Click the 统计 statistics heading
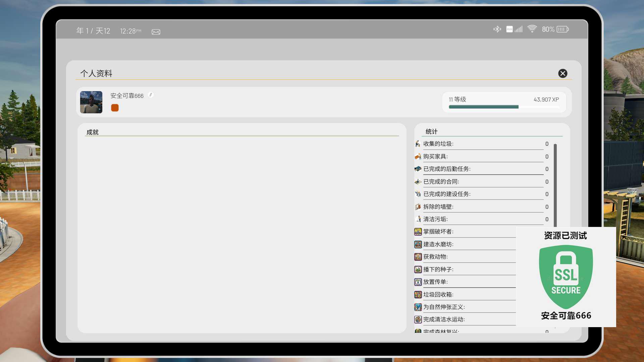 point(431,131)
